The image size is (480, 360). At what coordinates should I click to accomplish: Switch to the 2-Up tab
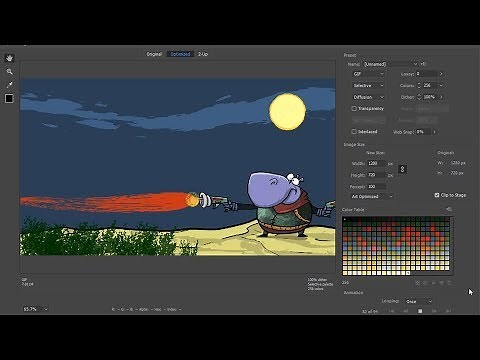click(203, 54)
